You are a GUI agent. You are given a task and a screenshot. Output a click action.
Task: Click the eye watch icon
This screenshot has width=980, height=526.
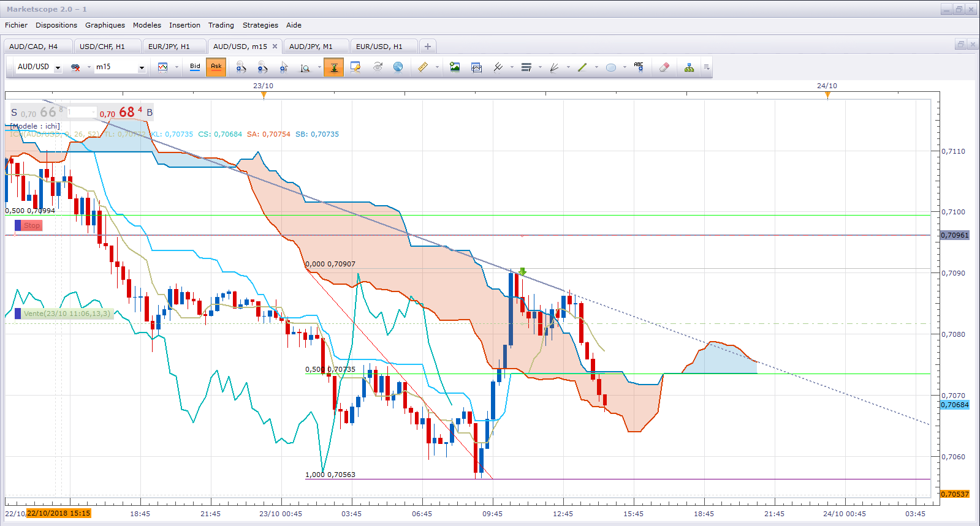pos(378,67)
